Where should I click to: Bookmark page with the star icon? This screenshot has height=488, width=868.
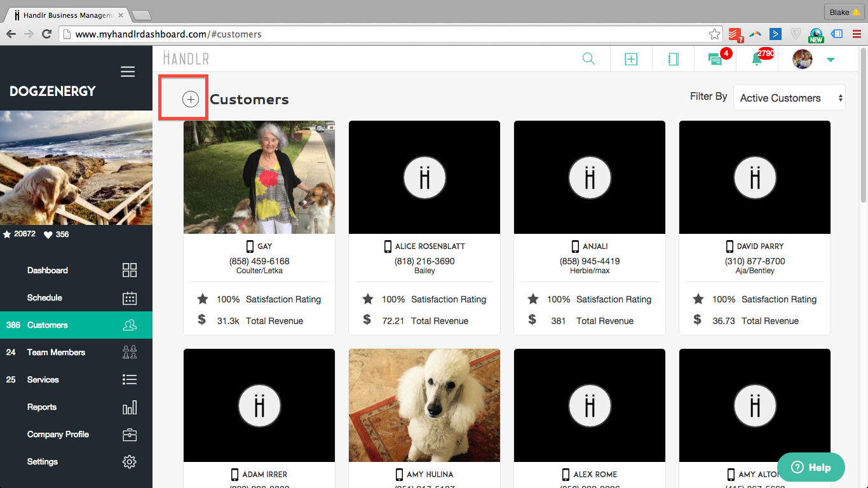coord(715,34)
